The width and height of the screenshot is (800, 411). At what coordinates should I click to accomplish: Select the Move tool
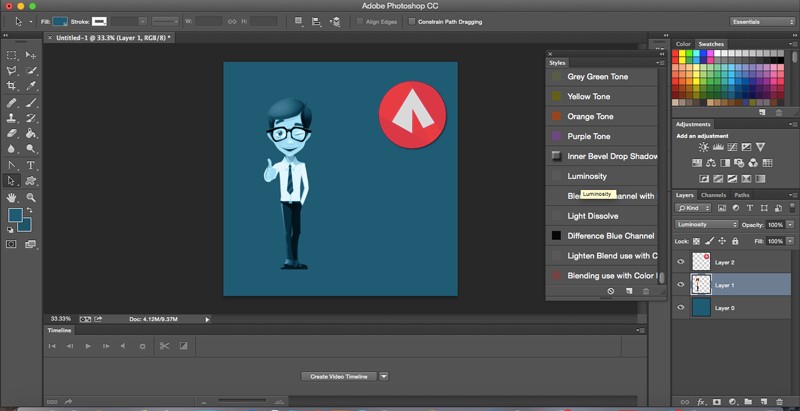point(31,55)
